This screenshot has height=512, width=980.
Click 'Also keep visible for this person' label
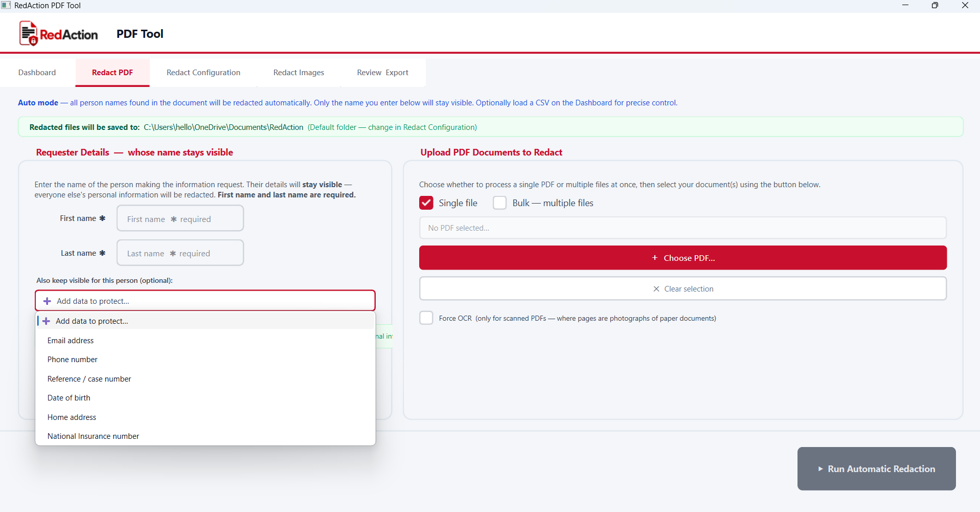105,280
